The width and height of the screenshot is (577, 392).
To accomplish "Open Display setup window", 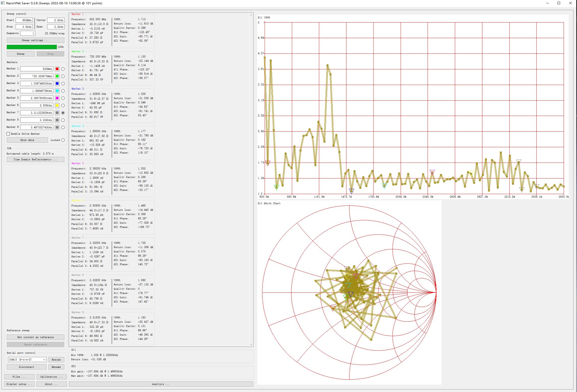I will [19, 384].
